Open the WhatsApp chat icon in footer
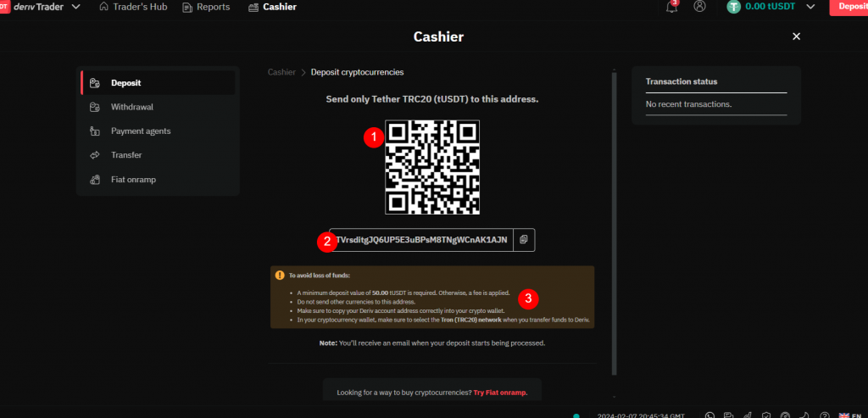This screenshot has height=418, width=868. click(709, 415)
